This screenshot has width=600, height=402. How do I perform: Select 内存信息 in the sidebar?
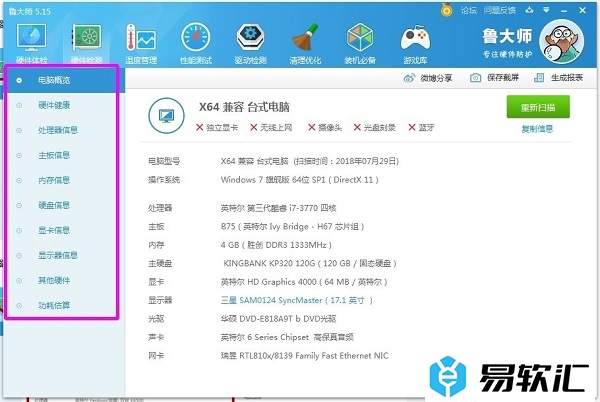click(62, 180)
